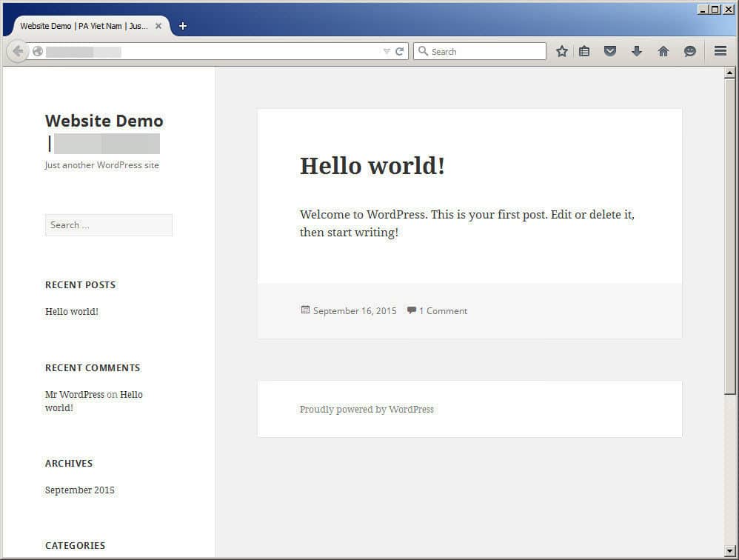This screenshot has height=560, width=739.
Task: Click the sidebar Search … input field
Action: click(x=109, y=225)
